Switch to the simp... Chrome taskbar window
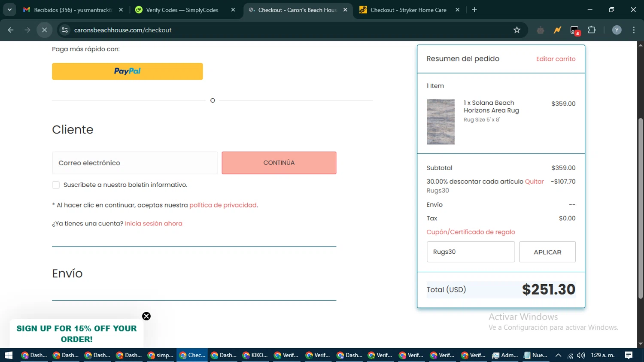 point(161,355)
